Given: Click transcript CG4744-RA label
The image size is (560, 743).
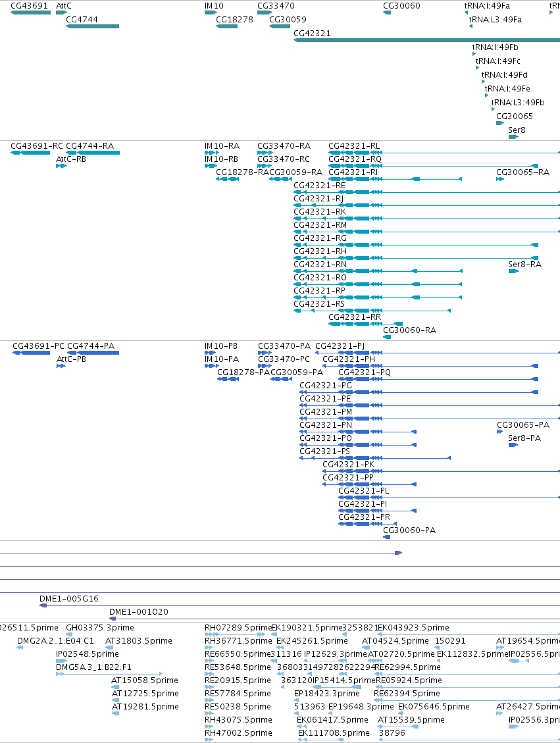Looking at the screenshot, I should [x=90, y=146].
